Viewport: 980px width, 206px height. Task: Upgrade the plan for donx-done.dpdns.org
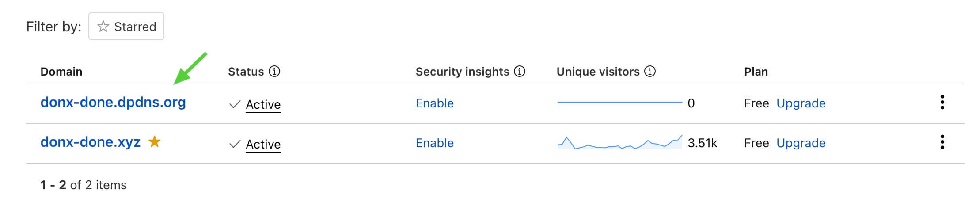[801, 103]
